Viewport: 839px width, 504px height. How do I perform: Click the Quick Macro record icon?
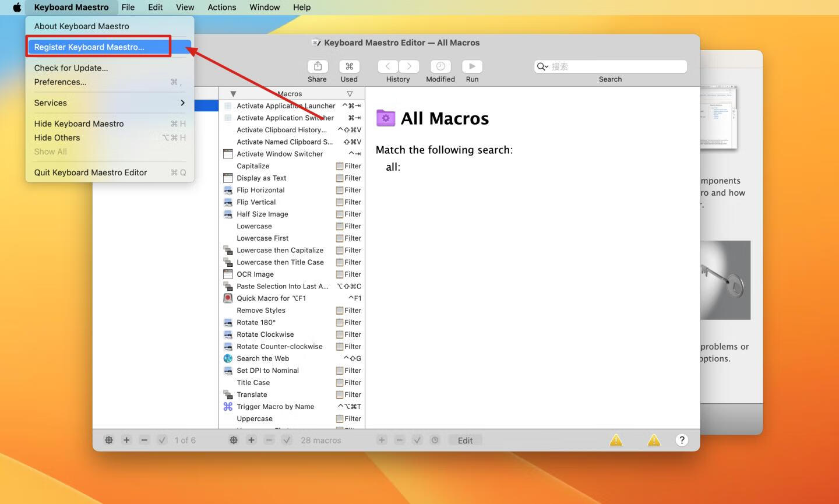[228, 298]
